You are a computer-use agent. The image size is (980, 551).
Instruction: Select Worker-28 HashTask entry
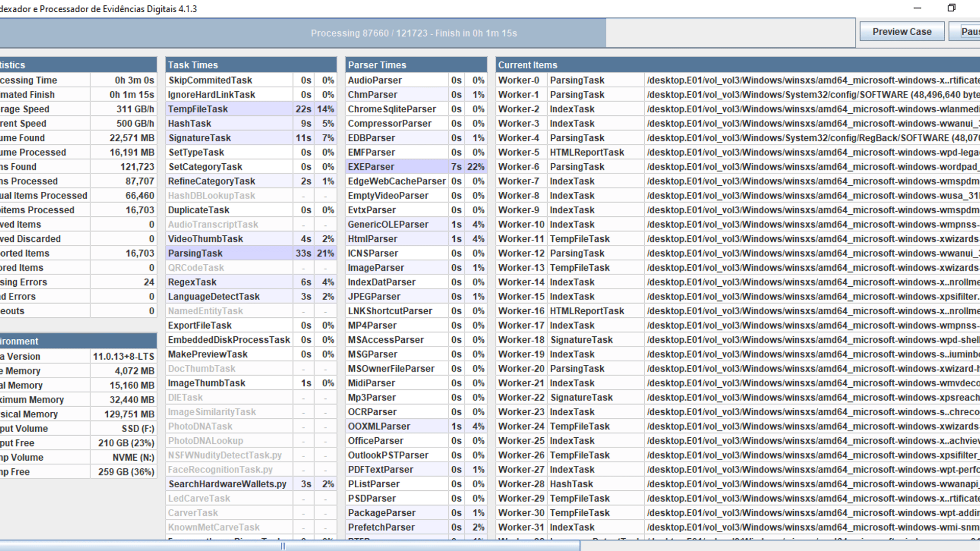point(571,484)
